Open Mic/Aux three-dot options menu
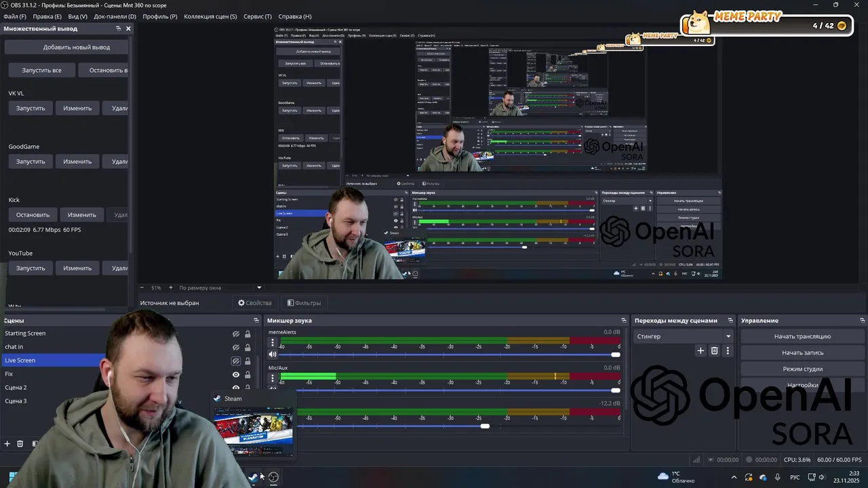This screenshot has height=488, width=868. click(x=273, y=378)
